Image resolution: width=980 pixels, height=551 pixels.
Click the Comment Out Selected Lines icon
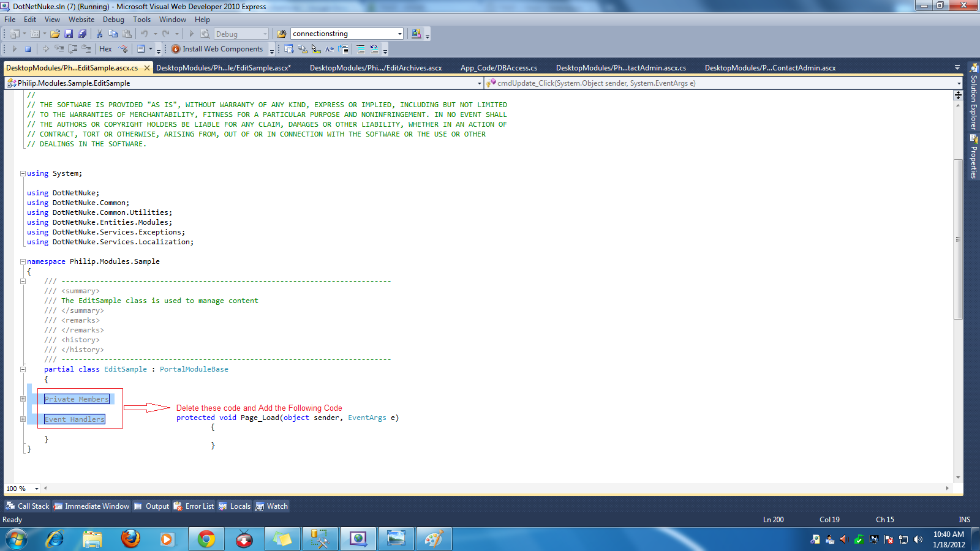click(x=361, y=49)
